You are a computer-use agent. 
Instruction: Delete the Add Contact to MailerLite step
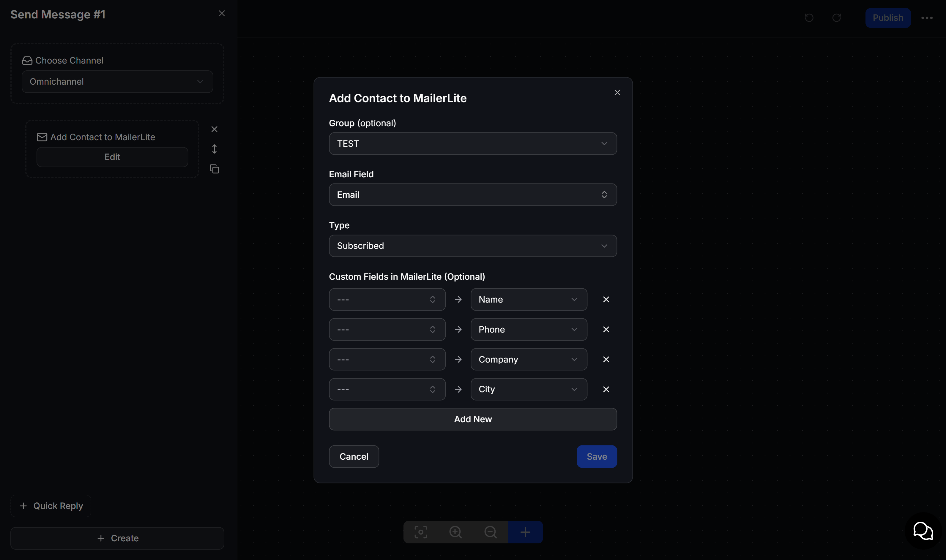coord(215,129)
